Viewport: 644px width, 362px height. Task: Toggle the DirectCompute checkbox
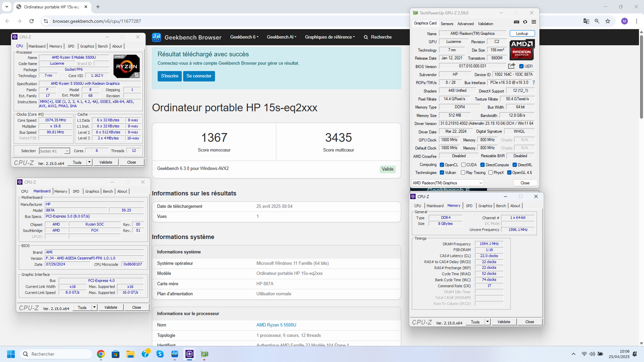tap(482, 165)
